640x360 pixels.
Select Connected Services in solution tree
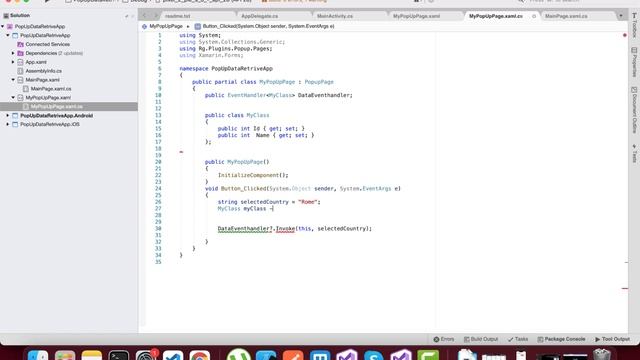click(47, 44)
